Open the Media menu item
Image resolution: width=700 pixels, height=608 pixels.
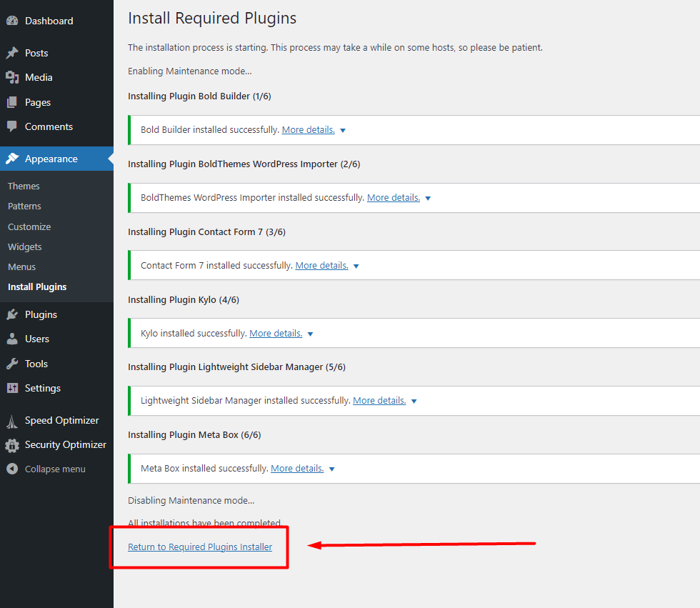(x=56, y=78)
